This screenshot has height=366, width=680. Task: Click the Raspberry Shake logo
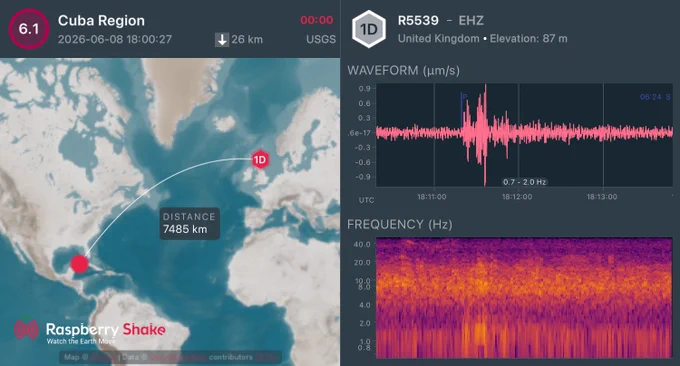click(x=90, y=332)
